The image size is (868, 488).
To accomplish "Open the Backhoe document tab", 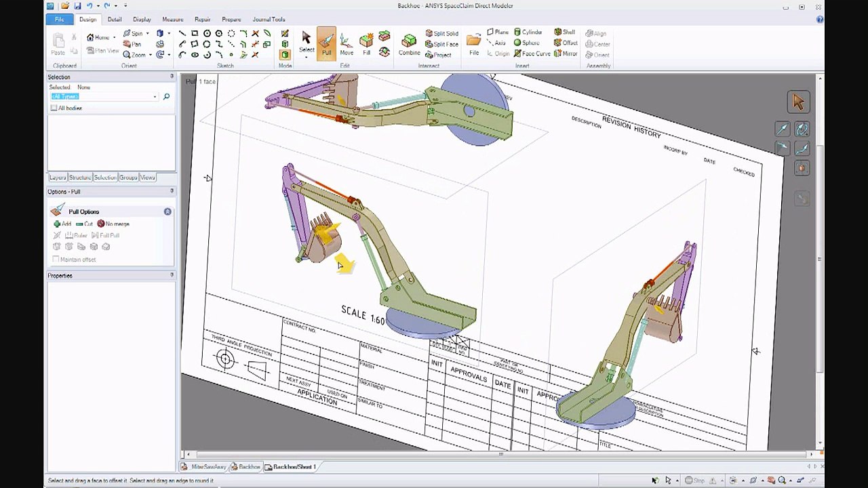I will (245, 467).
